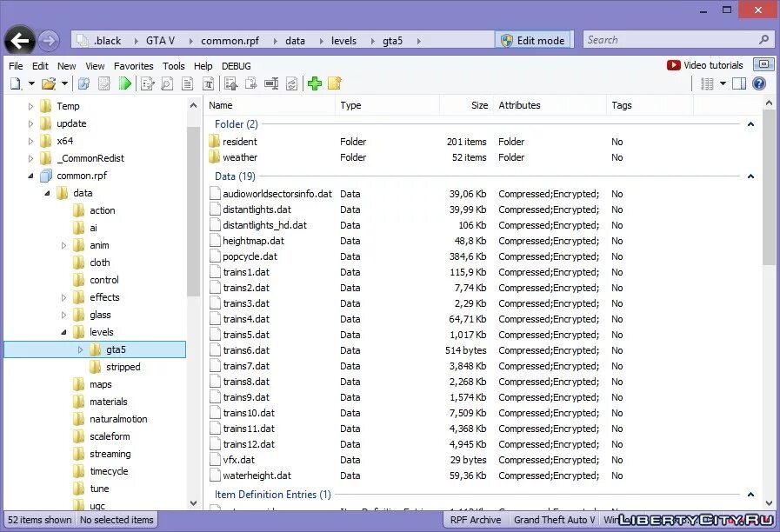Collapse the Folder (2) group

750,124
